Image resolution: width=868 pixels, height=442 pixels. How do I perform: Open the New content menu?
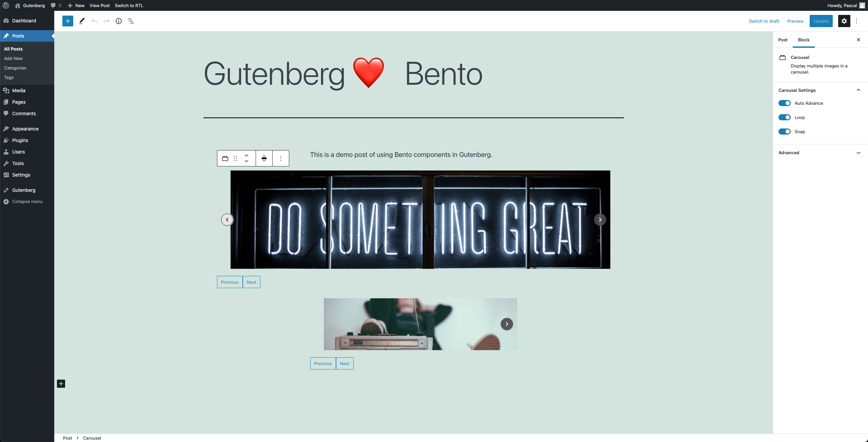click(x=76, y=5)
